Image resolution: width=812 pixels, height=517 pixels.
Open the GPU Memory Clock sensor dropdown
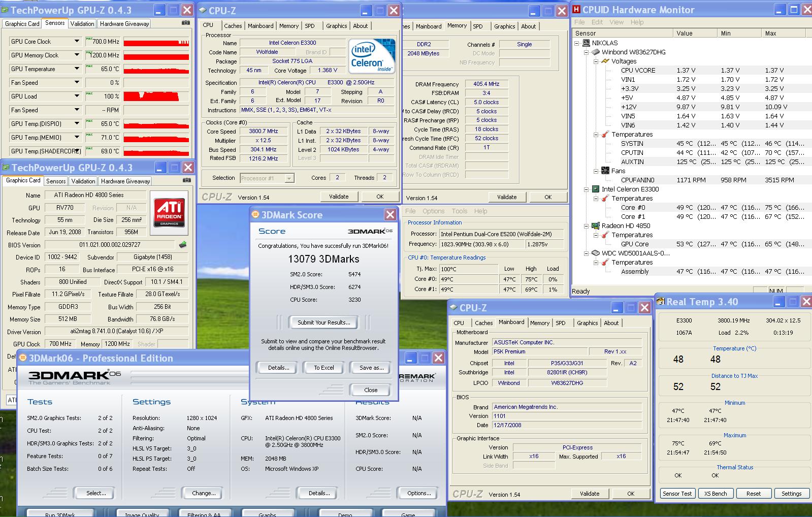[x=77, y=55]
